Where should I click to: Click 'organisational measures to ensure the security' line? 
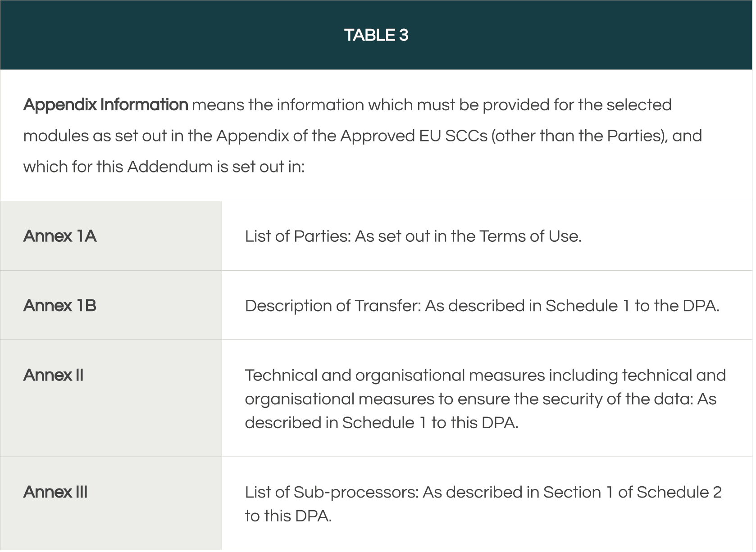pos(481,400)
